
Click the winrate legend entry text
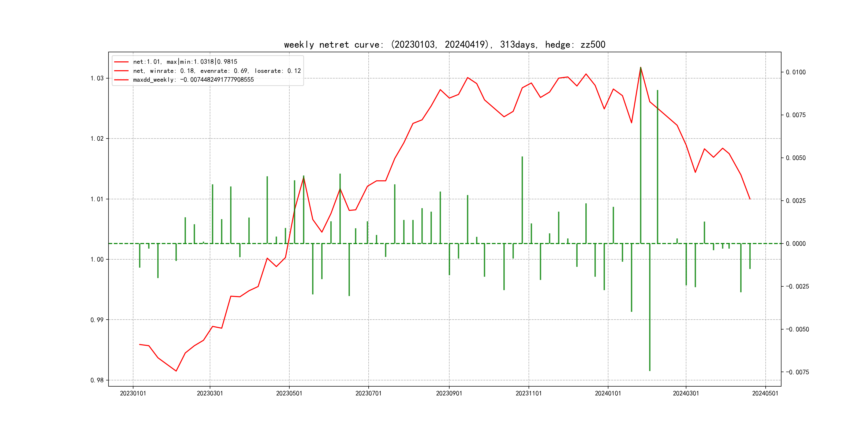(217, 71)
